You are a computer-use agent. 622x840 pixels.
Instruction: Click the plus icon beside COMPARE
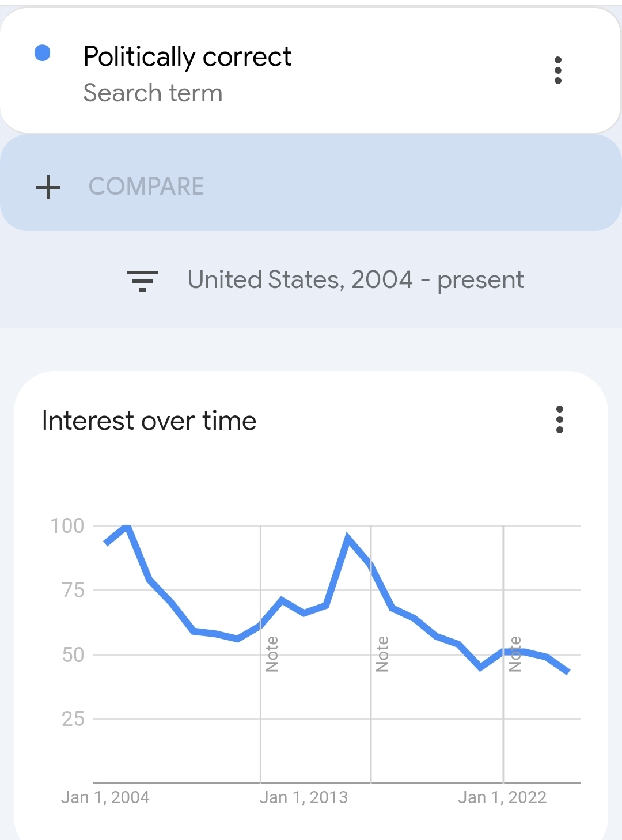[48, 187]
